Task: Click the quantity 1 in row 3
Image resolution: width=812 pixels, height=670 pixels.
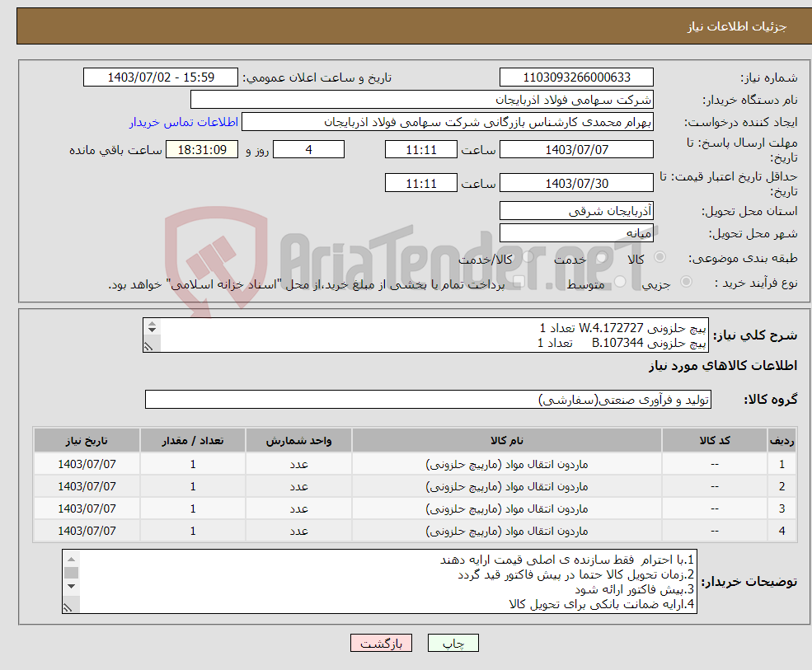Action: (193, 509)
